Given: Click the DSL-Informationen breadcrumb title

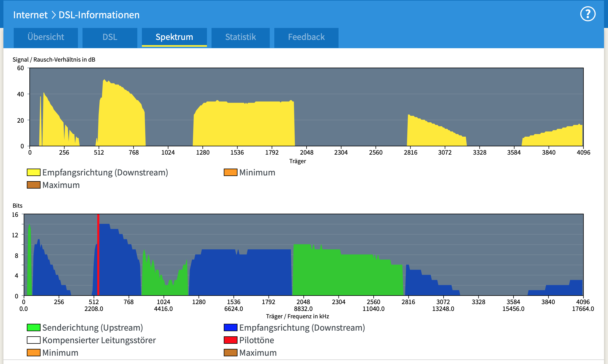Looking at the screenshot, I should tap(99, 15).
